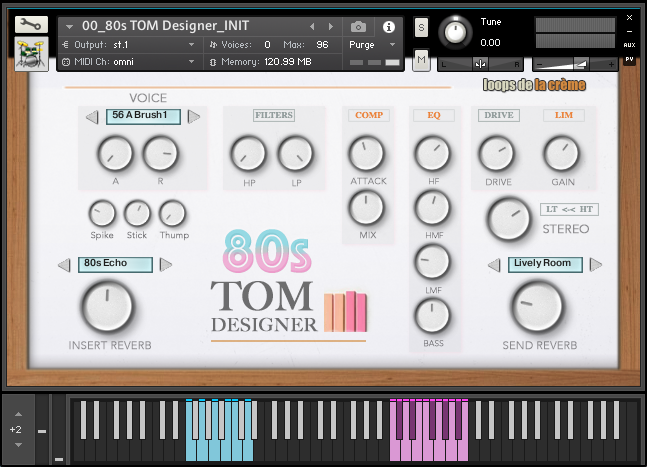Open the 56 A Brush1 voice selector

(x=143, y=117)
